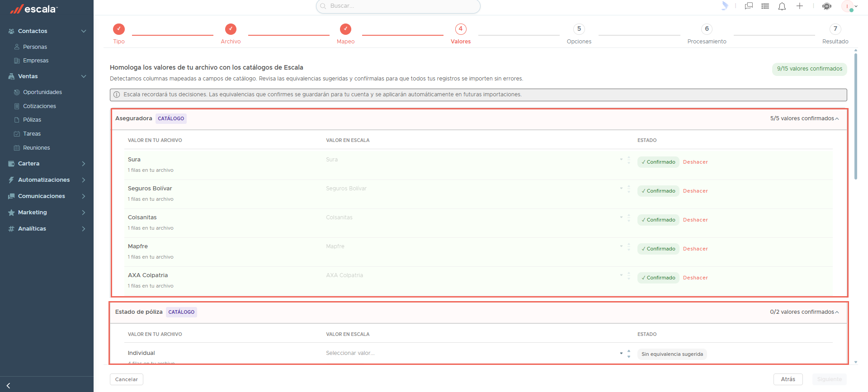Click the Cartera wallet icon
The image size is (868, 392).
click(x=11, y=164)
